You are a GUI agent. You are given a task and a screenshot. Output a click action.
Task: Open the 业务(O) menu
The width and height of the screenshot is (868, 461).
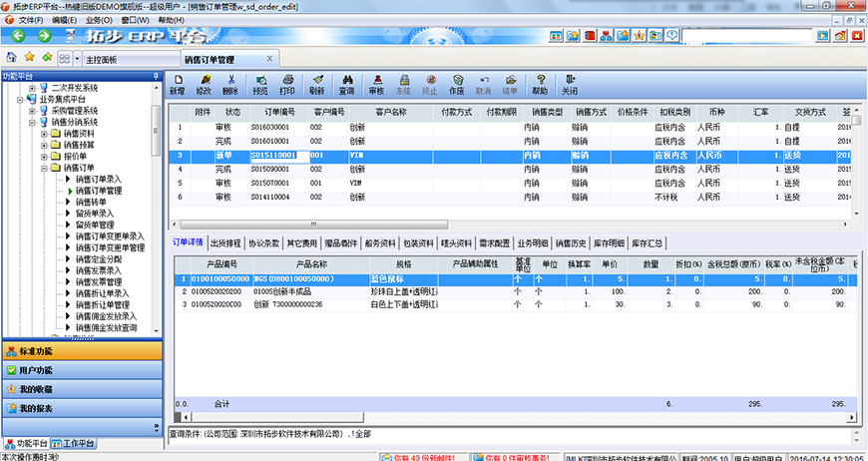98,20
